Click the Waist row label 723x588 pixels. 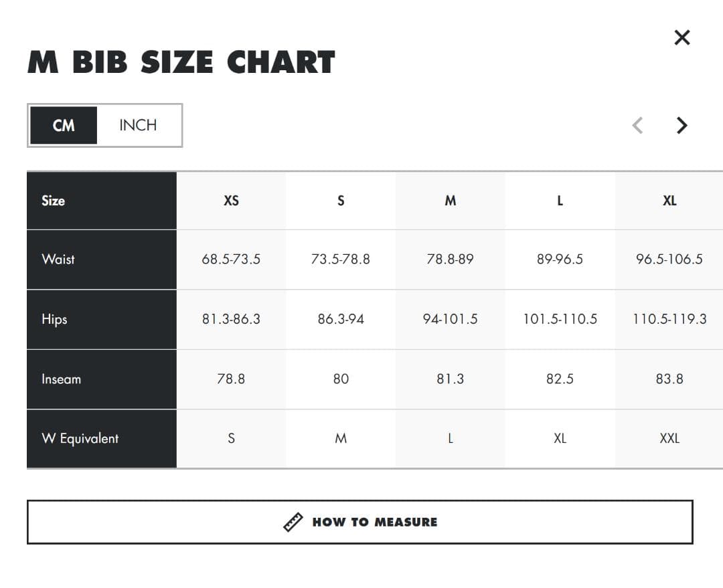point(58,259)
